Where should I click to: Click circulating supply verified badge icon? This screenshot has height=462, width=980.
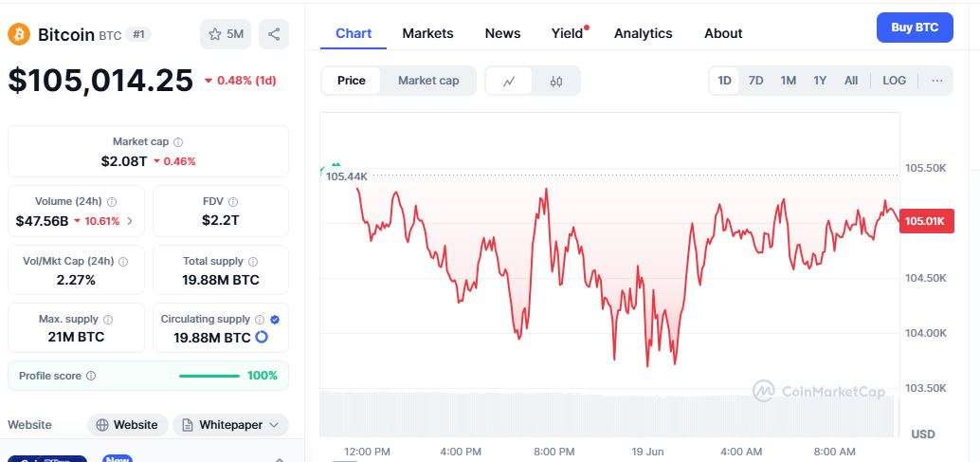tap(275, 320)
